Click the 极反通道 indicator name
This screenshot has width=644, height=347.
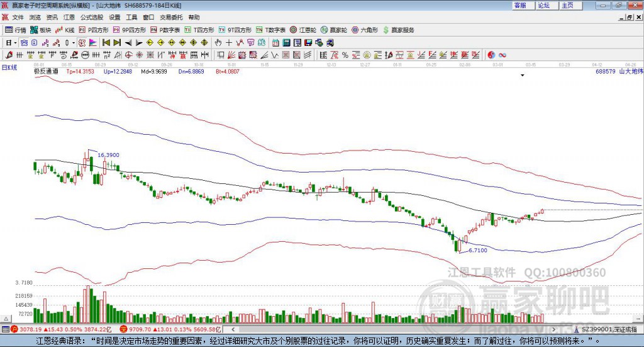pyautogui.click(x=46, y=71)
